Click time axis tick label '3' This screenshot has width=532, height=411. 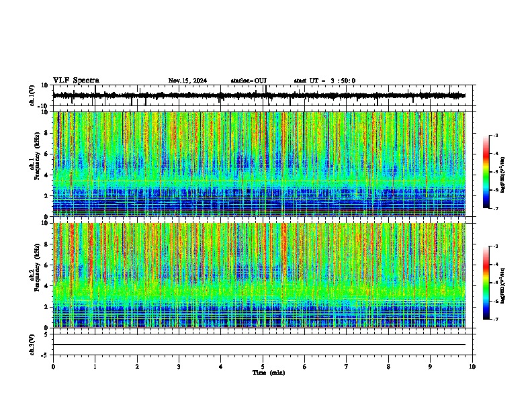179,367
